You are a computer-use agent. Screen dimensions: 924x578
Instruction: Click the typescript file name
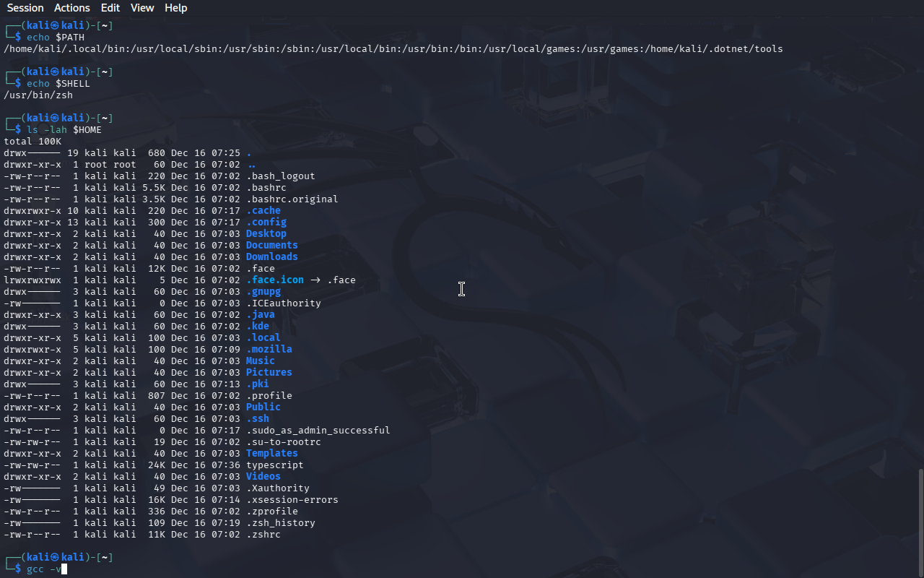pos(274,465)
